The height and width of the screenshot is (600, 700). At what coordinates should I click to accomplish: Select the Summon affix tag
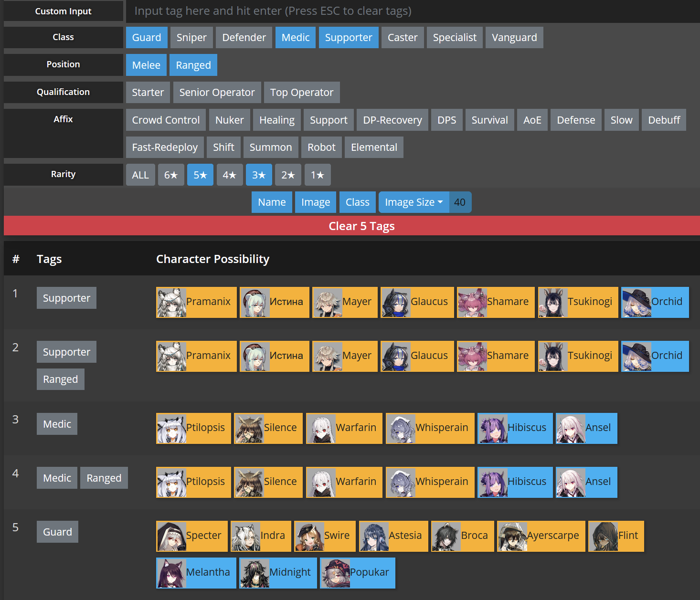pos(271,147)
